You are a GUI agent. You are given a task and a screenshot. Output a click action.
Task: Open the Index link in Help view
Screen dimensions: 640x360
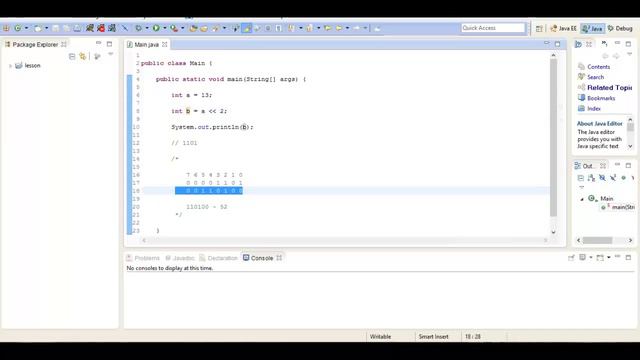coord(593,109)
